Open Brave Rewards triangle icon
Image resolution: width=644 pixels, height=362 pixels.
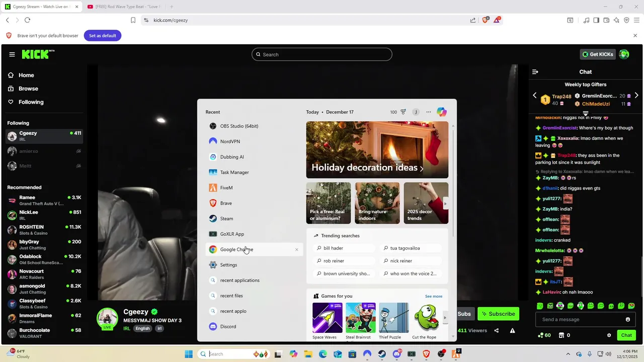497,20
